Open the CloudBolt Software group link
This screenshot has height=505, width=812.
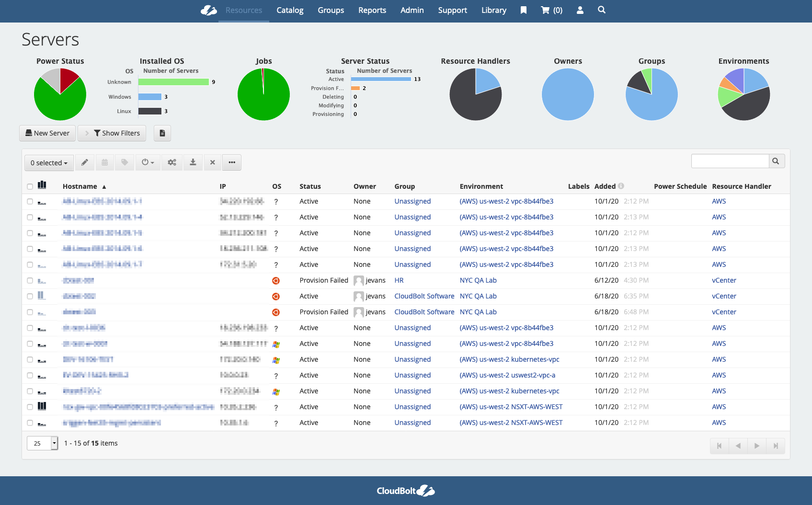point(424,296)
